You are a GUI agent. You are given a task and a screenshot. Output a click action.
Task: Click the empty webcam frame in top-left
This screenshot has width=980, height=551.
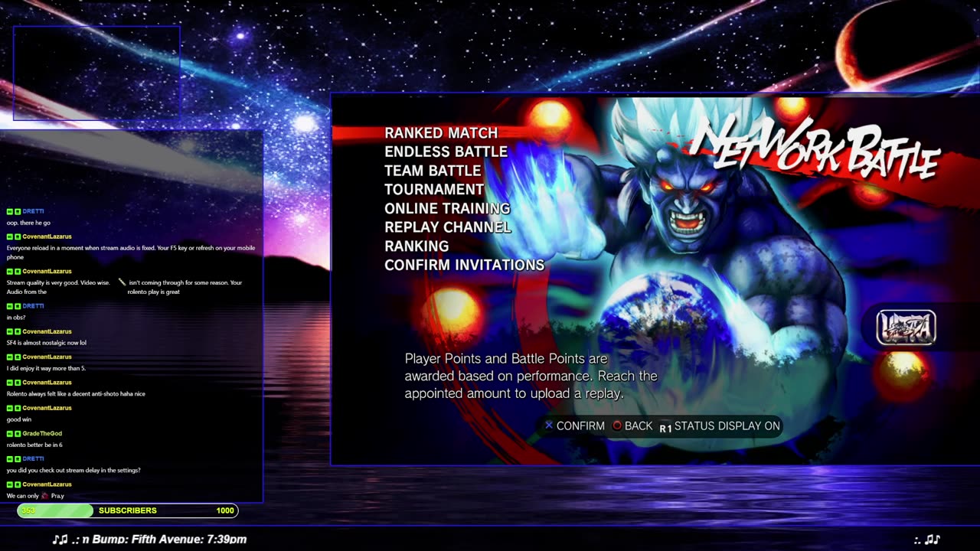tap(96, 73)
